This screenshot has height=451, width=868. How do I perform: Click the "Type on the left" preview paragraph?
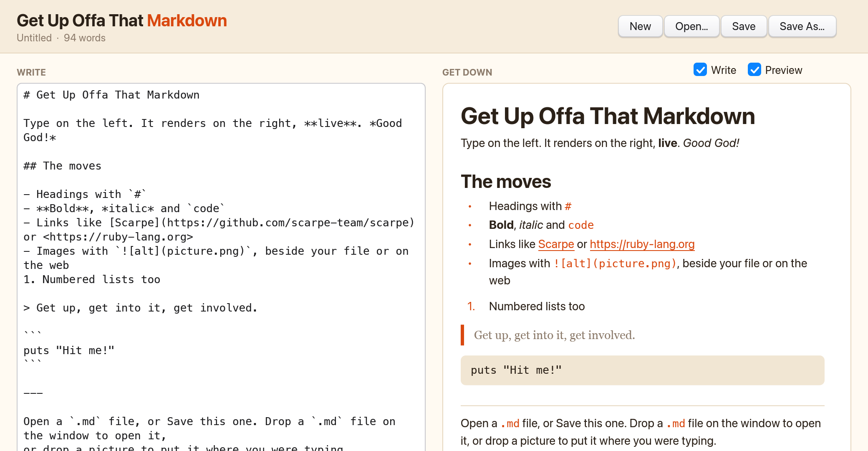pos(600,143)
